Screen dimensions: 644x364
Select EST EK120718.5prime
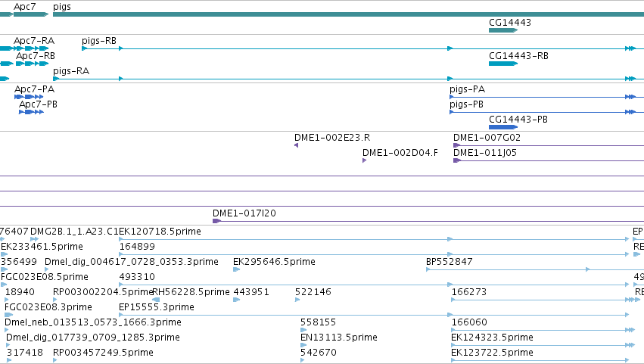(x=160, y=232)
